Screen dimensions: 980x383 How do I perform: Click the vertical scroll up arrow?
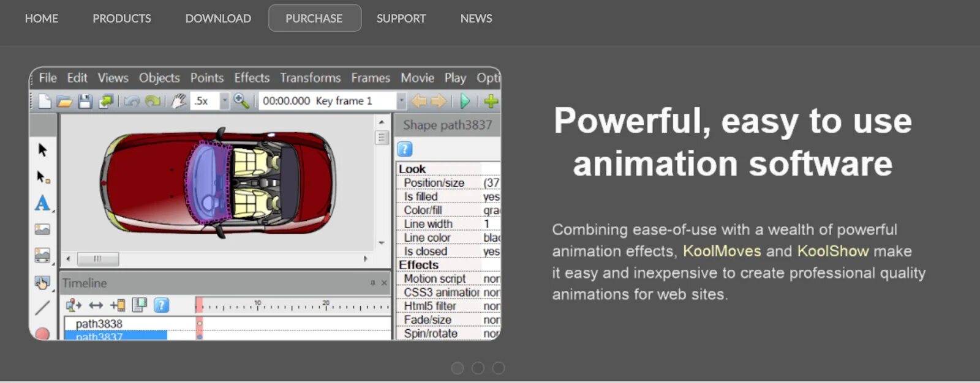pyautogui.click(x=382, y=122)
